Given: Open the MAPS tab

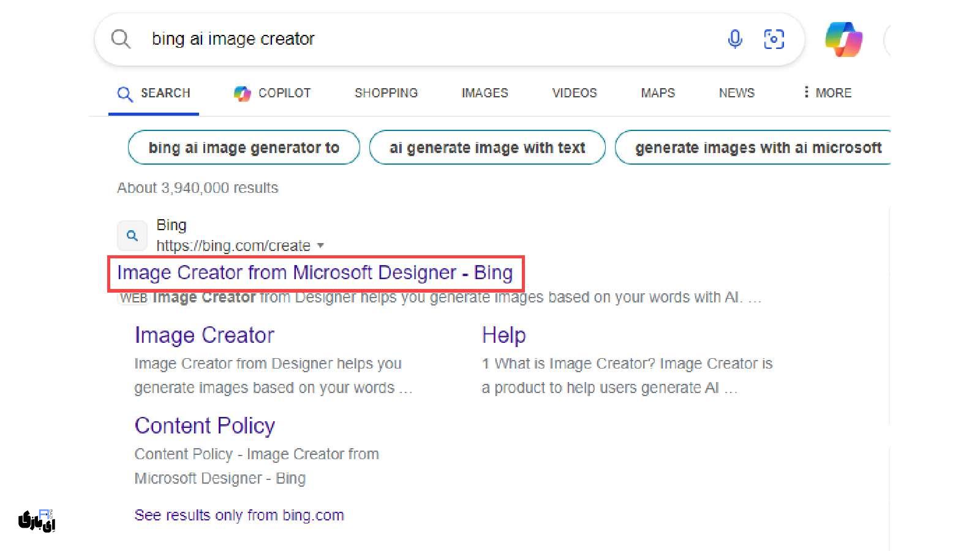Looking at the screenshot, I should (658, 93).
